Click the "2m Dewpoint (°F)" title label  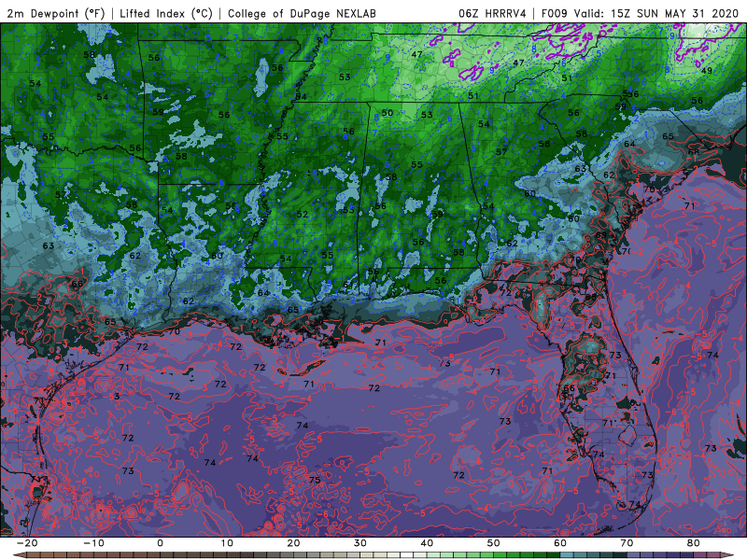(55, 13)
